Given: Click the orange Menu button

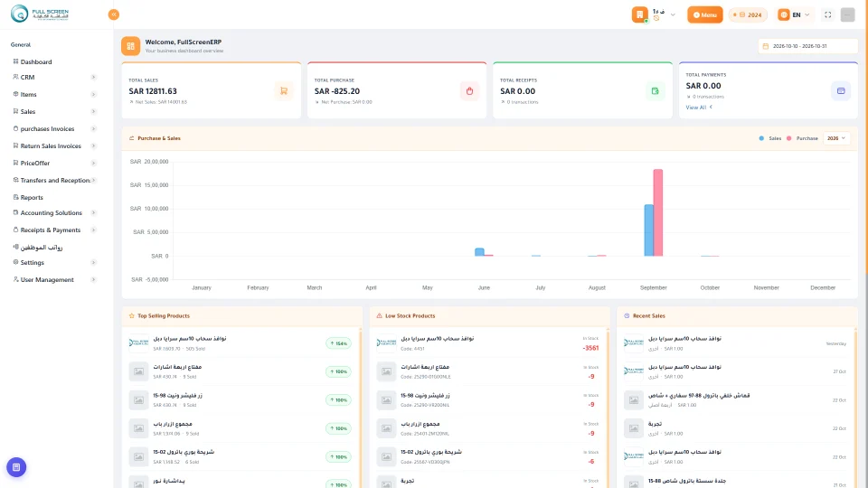Looking at the screenshot, I should [x=704, y=15].
